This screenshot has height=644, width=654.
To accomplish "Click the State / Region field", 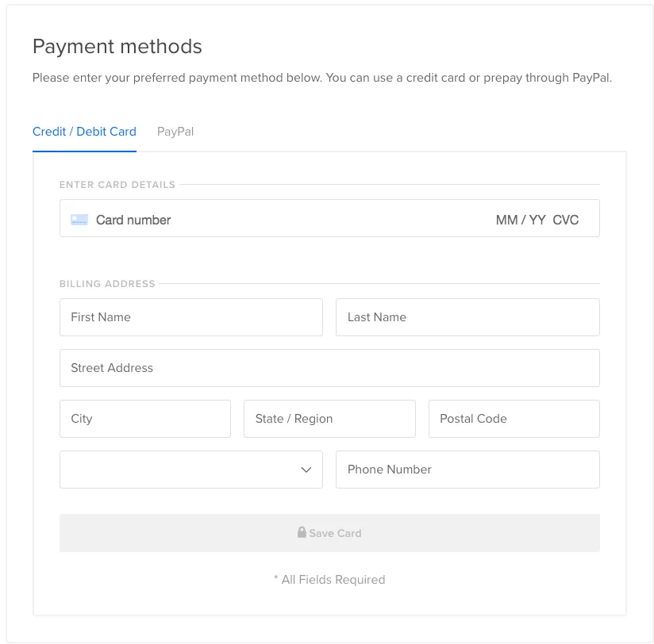I will (329, 419).
